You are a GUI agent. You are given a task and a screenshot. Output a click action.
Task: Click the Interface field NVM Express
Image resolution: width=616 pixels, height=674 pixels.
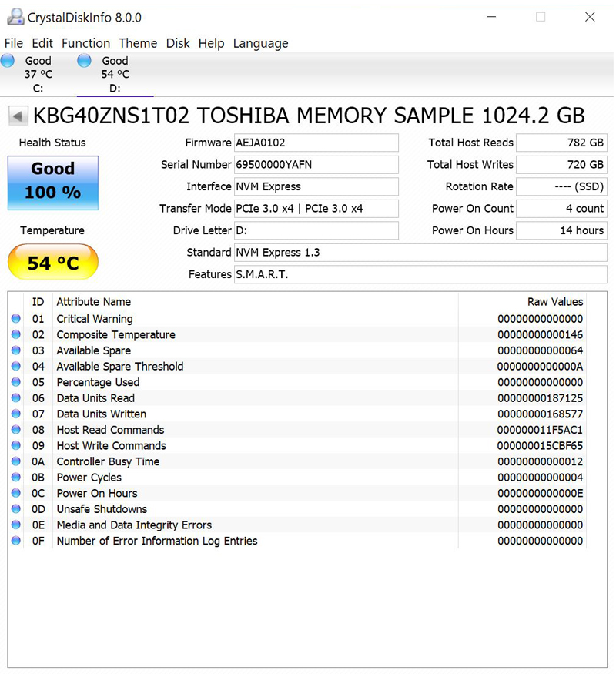316,186
